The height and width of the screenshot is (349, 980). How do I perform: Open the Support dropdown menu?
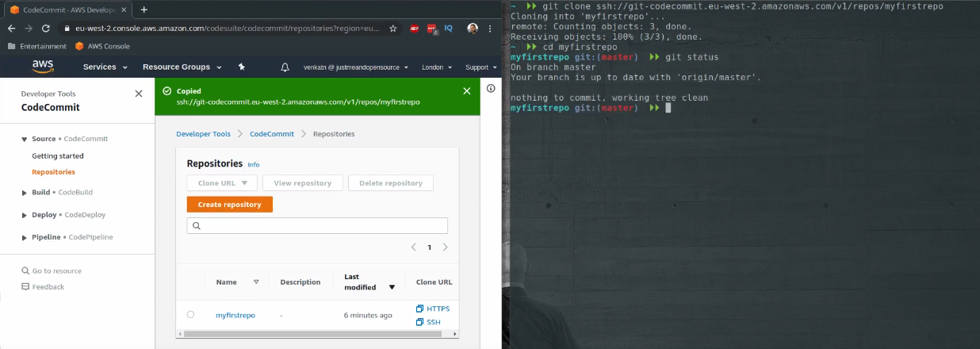[x=480, y=67]
